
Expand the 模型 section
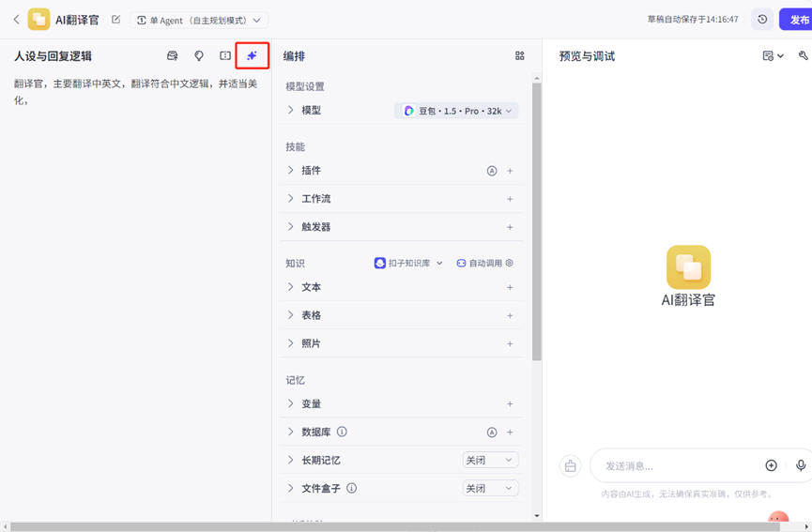click(x=290, y=110)
